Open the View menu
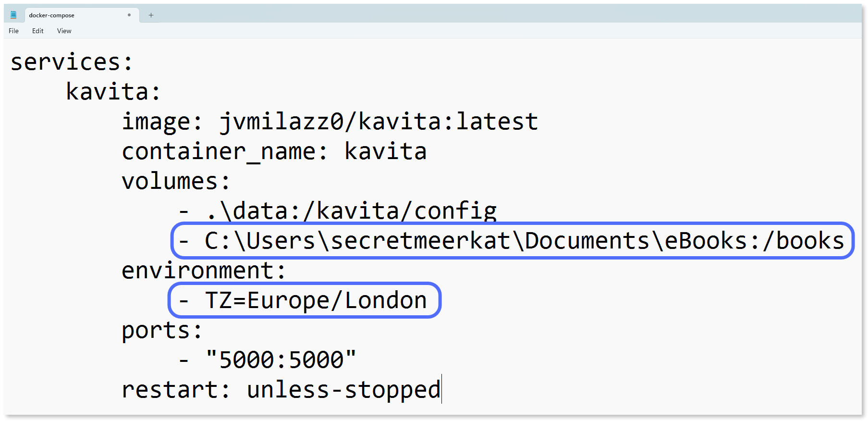 64,31
